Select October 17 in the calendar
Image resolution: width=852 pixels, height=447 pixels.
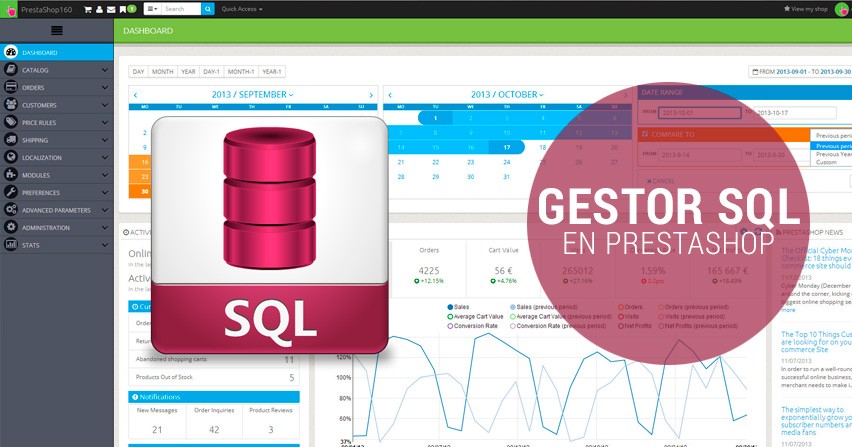pos(506,147)
